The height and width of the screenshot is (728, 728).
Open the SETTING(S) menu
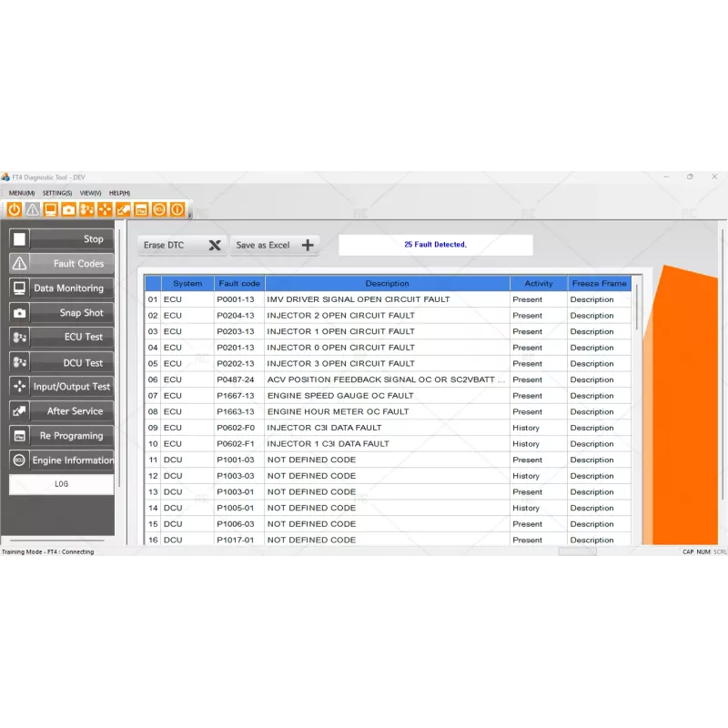tap(56, 192)
